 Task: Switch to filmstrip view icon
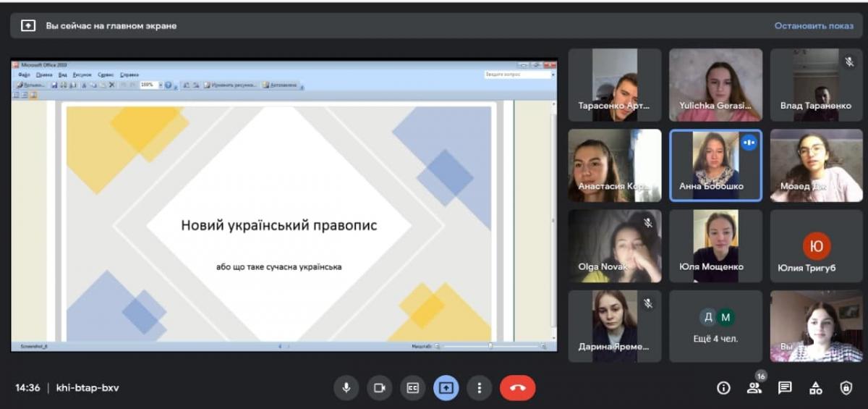pyautogui.click(x=25, y=95)
